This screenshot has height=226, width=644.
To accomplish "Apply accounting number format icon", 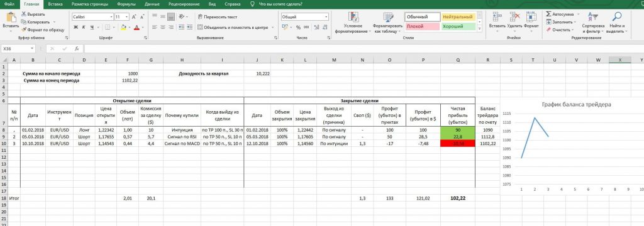I will 285,28.
